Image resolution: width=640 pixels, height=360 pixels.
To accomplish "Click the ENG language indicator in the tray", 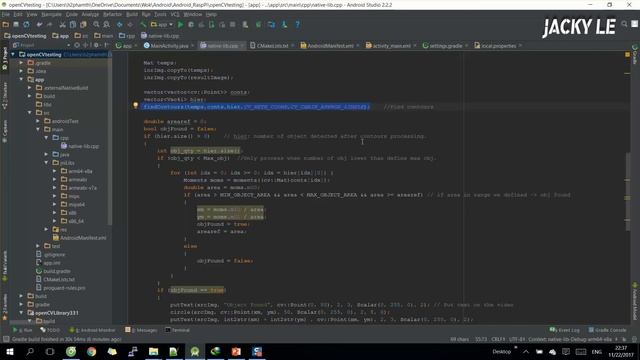I will (x=596, y=352).
